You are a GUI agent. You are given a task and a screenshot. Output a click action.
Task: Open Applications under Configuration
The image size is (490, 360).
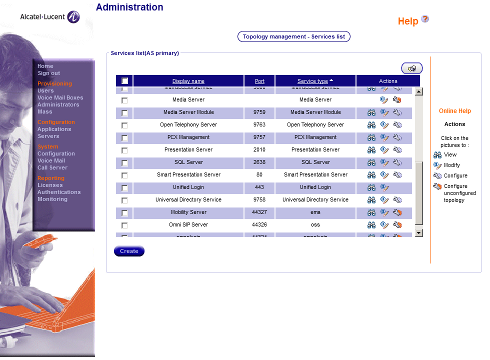coord(54,129)
